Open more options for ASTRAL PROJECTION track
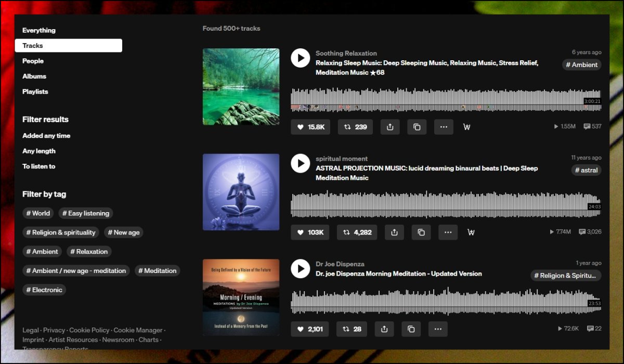This screenshot has width=624, height=364. tap(448, 232)
